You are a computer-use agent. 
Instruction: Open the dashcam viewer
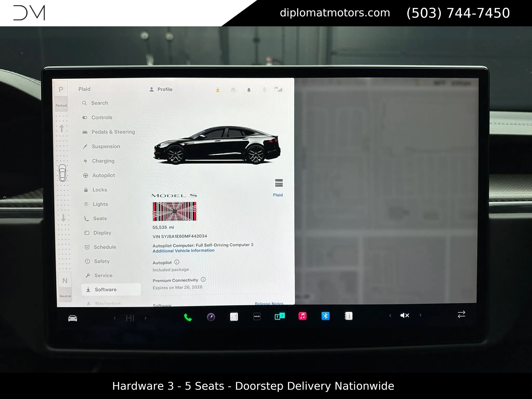point(211,317)
